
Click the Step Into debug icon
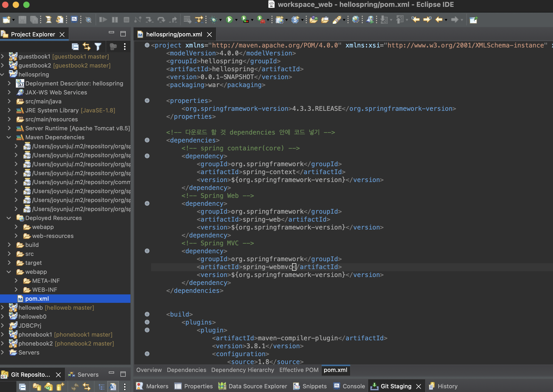click(149, 20)
